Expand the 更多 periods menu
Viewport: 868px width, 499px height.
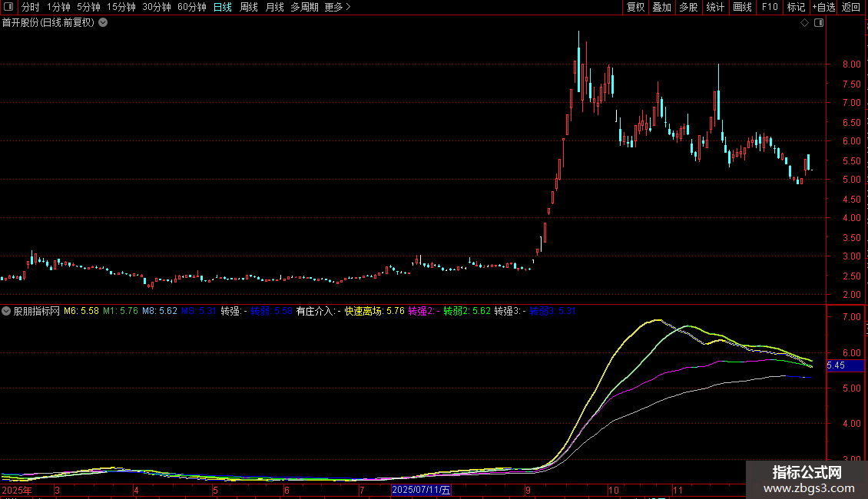(x=337, y=7)
